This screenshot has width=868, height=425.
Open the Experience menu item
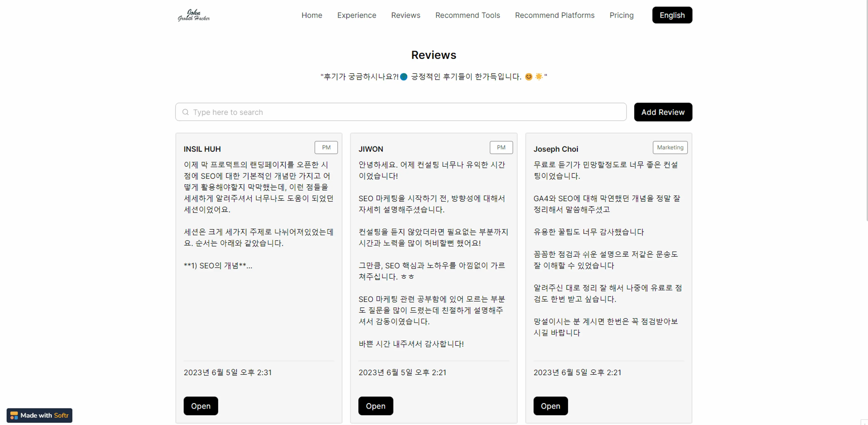point(356,15)
